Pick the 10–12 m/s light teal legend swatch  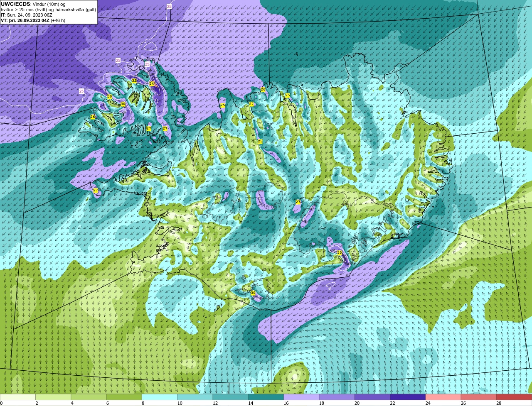pos(195,397)
